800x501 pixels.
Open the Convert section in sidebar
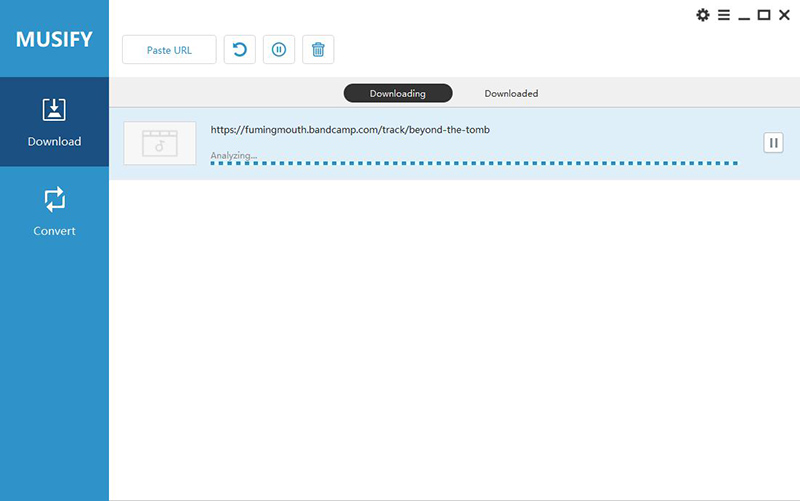(x=54, y=211)
